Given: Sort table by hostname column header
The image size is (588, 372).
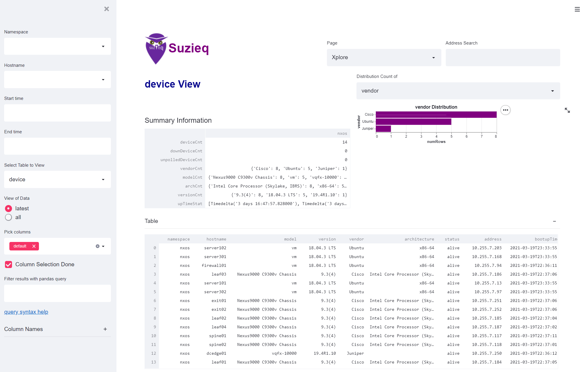Looking at the screenshot, I should 216,239.
